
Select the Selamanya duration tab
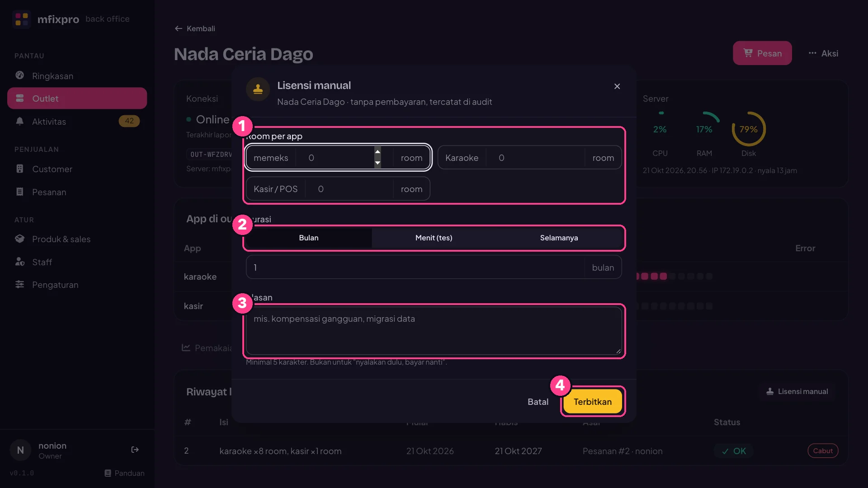[x=559, y=238]
